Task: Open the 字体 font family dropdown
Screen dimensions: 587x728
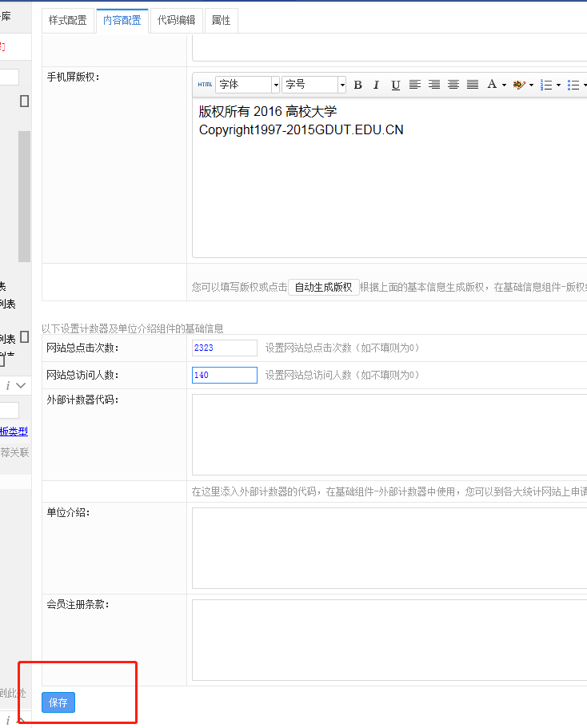Action: coord(276,85)
